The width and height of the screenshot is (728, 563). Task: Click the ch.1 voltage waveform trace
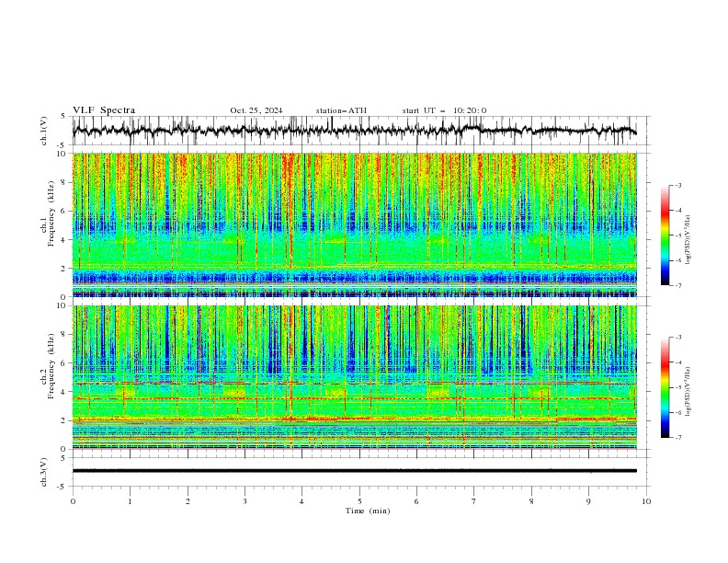tap(354, 131)
